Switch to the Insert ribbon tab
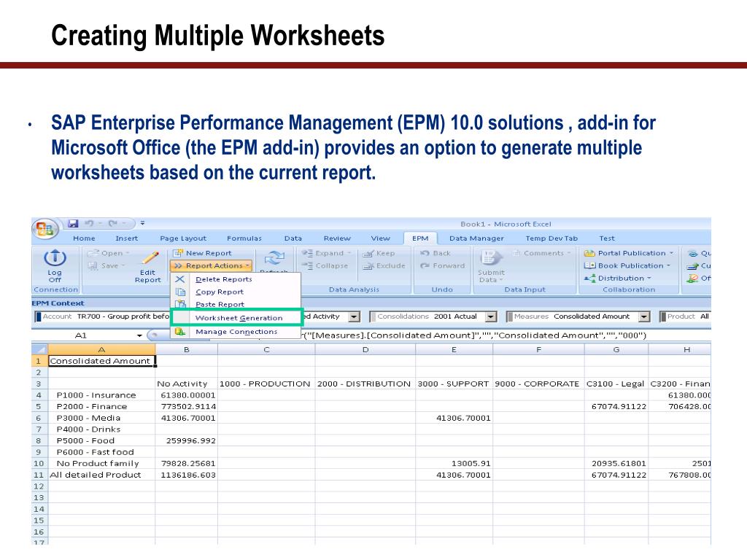 point(126,238)
